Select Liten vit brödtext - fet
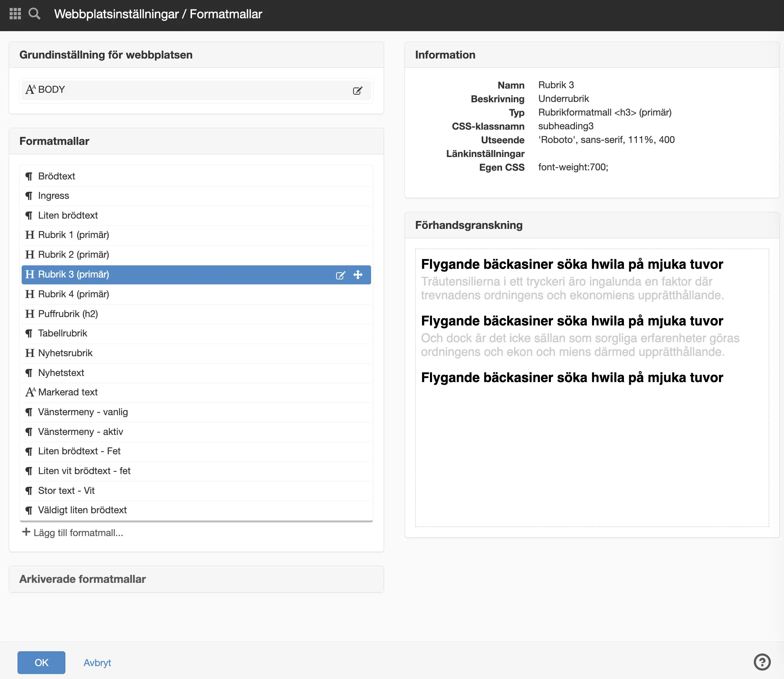This screenshot has height=679, width=784. point(196,471)
